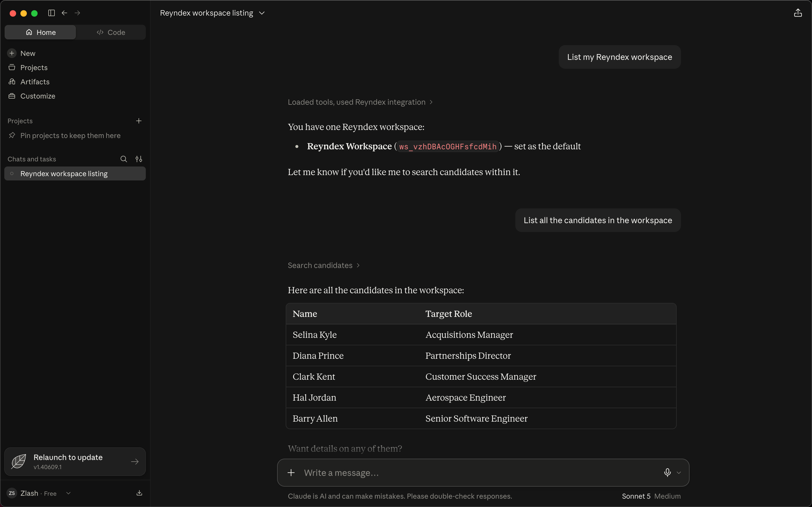
Task: Click the arrow on the Relaunch to update card
Action: tap(135, 462)
